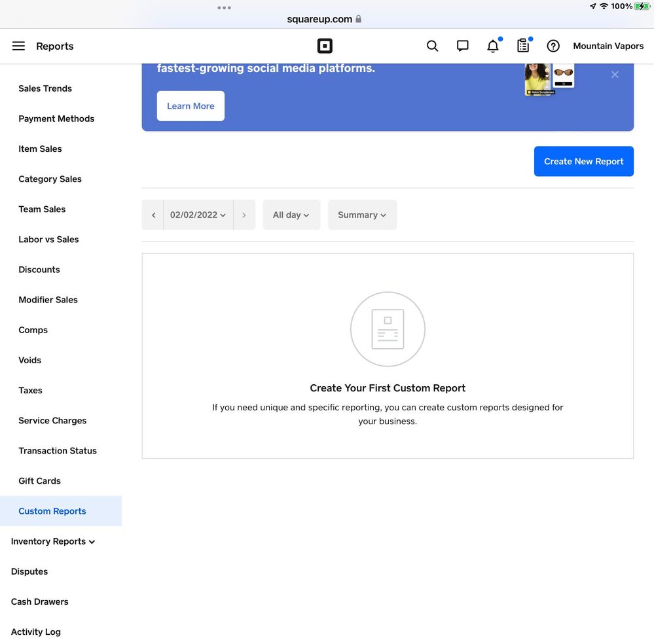
Task: Open the notifications bell
Action: pos(493,46)
